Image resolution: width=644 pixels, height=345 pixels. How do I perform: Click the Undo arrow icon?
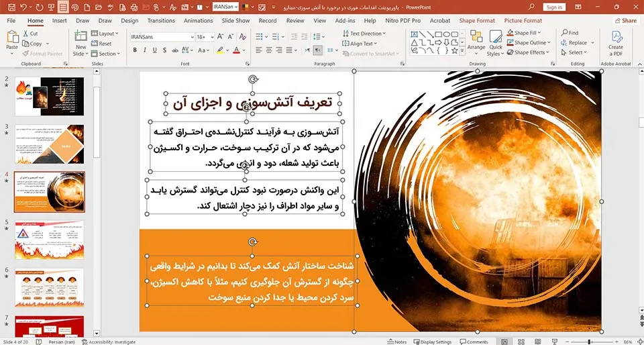[x=23, y=7]
